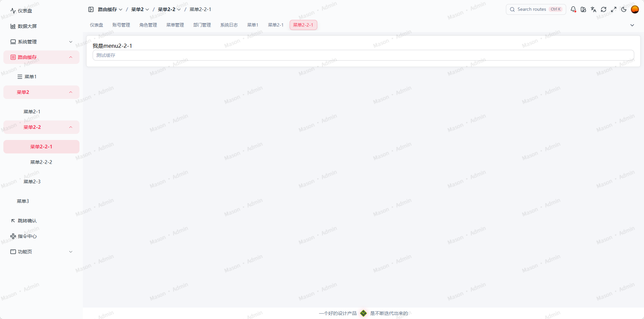The image size is (644, 319).
Task: Open the 数据大屏 sidebar item icon
Action: coord(13,26)
